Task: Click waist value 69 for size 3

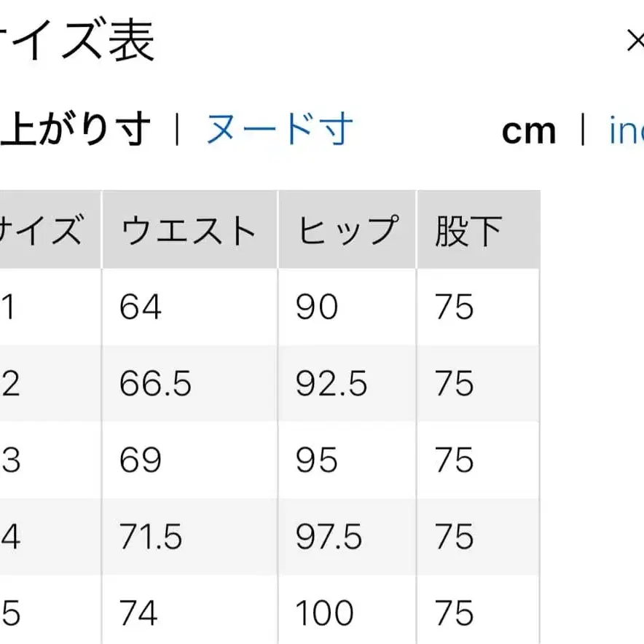Action: (140, 461)
